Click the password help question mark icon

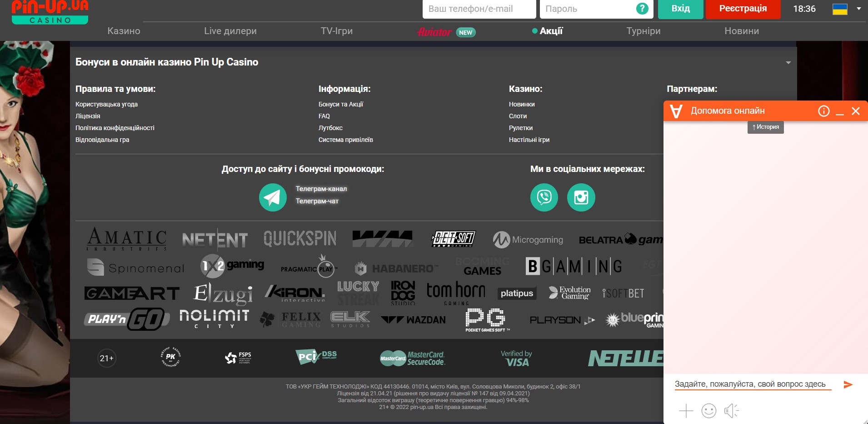pos(642,9)
